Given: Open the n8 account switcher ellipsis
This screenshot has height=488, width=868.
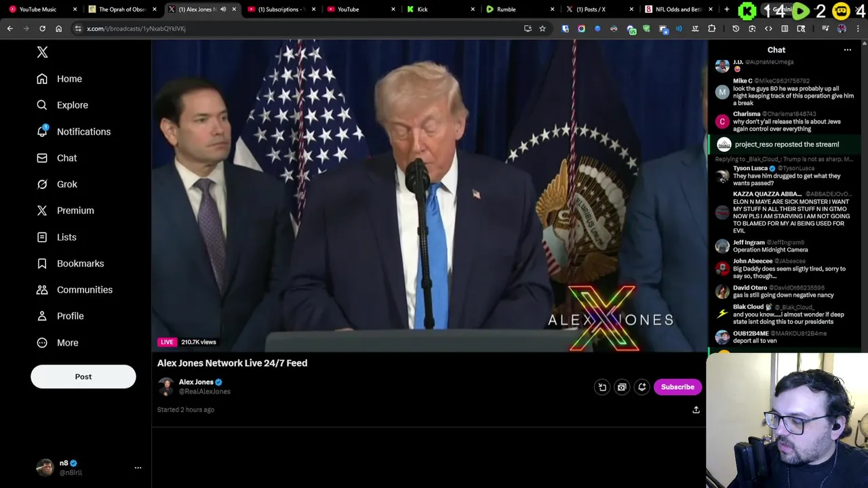Looking at the screenshot, I should pos(138,468).
